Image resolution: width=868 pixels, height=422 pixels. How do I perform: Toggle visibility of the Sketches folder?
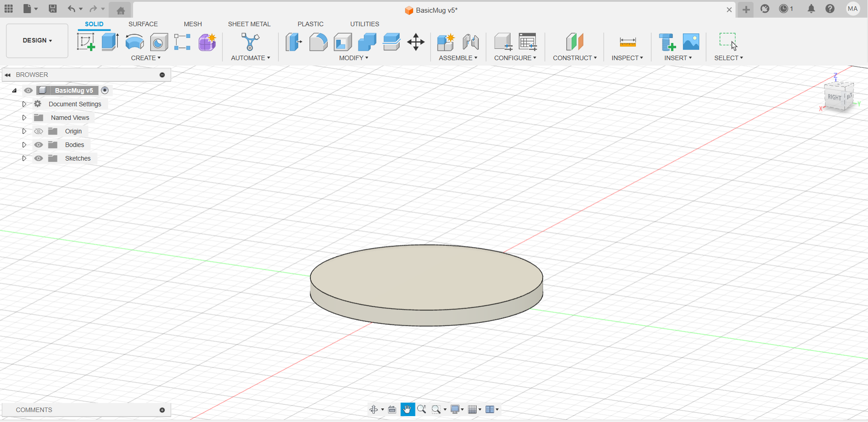click(x=38, y=158)
